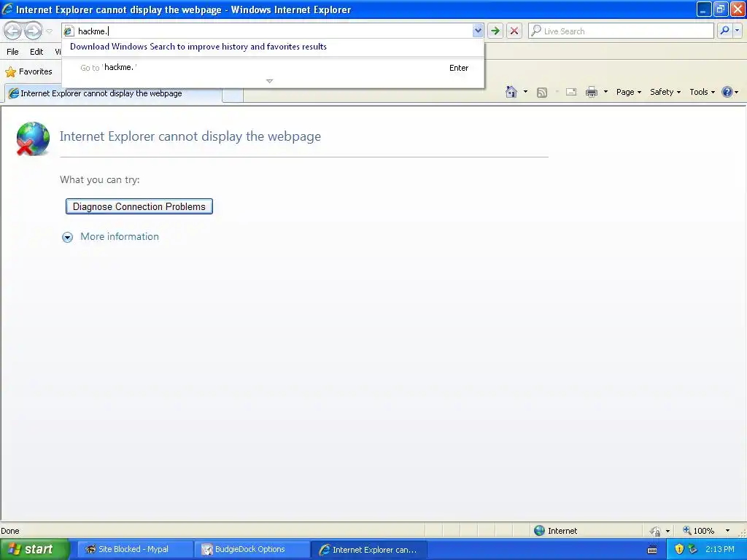747x560 pixels.
Task: Open the File menu
Action: pos(12,52)
